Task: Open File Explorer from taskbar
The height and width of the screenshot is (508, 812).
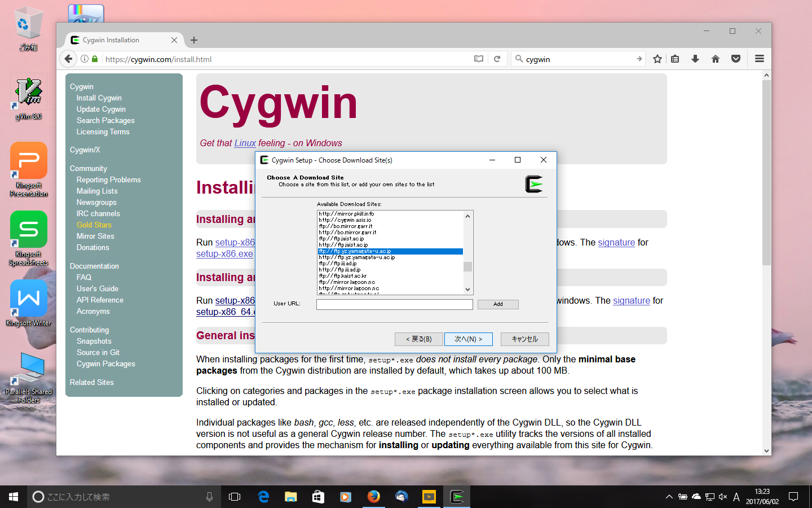Action: click(290, 497)
